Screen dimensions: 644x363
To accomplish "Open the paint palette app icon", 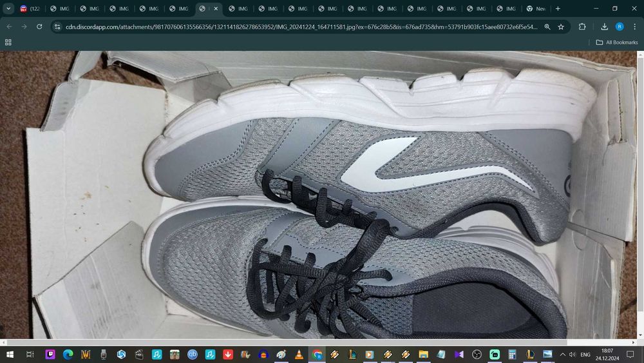I will click(281, 355).
